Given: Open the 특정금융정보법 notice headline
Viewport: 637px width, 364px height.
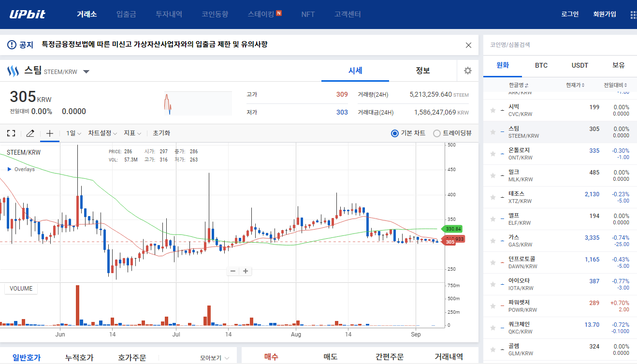Looking at the screenshot, I should [155, 44].
